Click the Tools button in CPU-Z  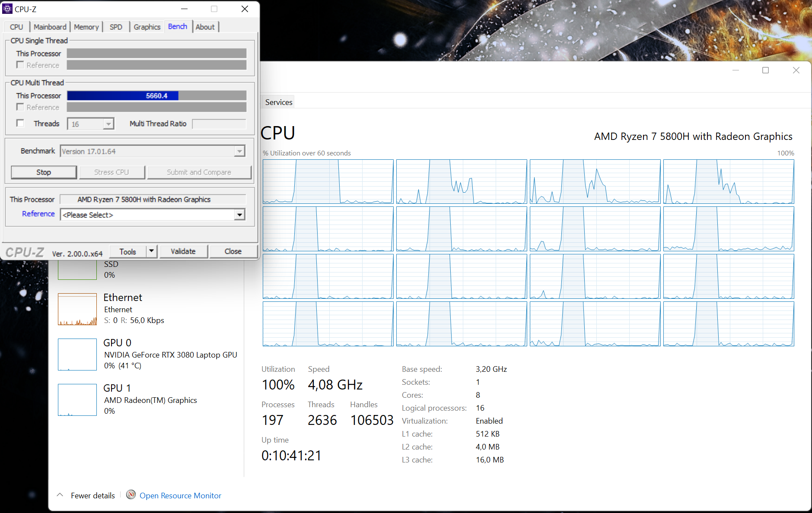[x=127, y=251]
